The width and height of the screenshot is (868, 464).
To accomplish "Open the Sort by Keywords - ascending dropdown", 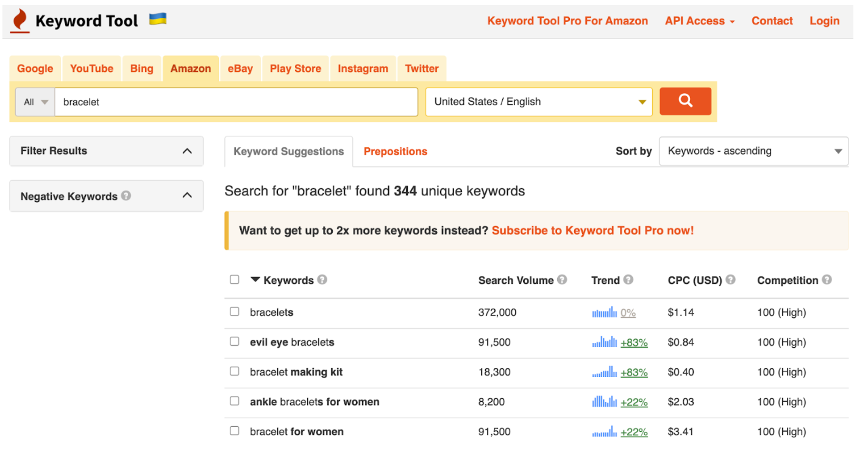I will pyautogui.click(x=753, y=151).
